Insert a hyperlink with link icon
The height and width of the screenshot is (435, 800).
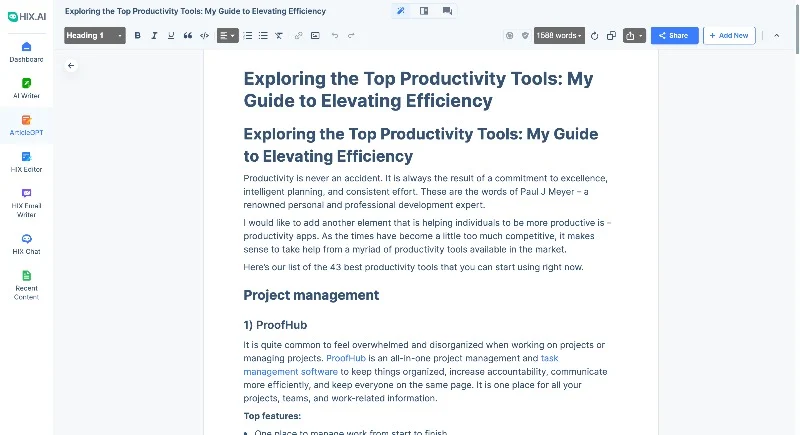coord(298,35)
